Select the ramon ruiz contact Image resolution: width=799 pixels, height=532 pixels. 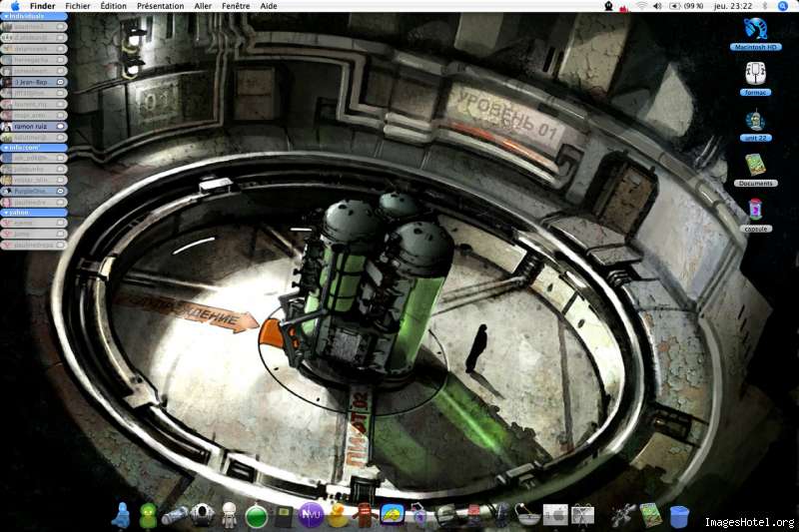point(33,126)
